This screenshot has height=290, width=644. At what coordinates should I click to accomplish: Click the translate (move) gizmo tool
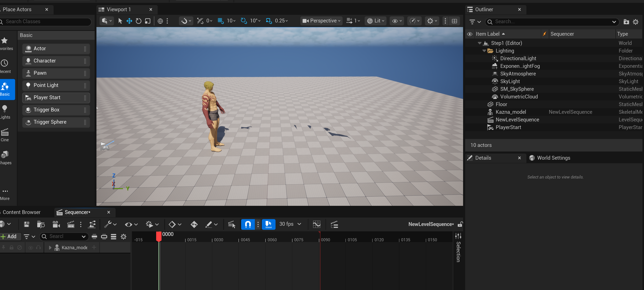click(x=129, y=21)
